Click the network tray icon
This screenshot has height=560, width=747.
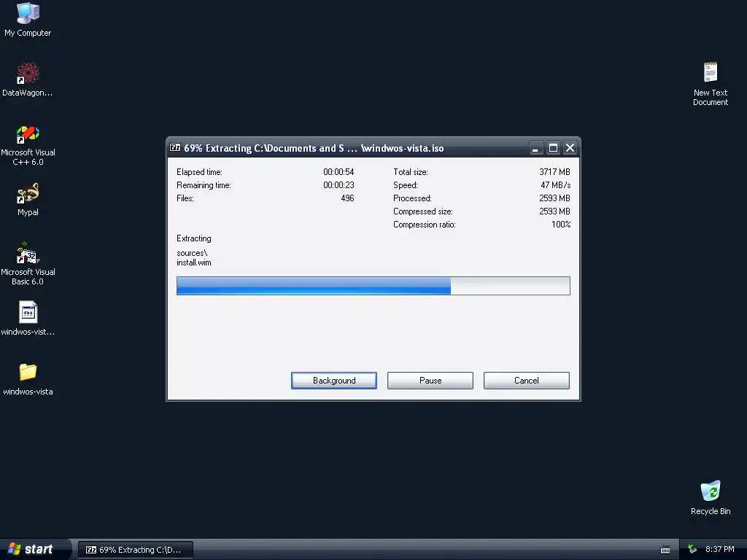click(x=692, y=550)
